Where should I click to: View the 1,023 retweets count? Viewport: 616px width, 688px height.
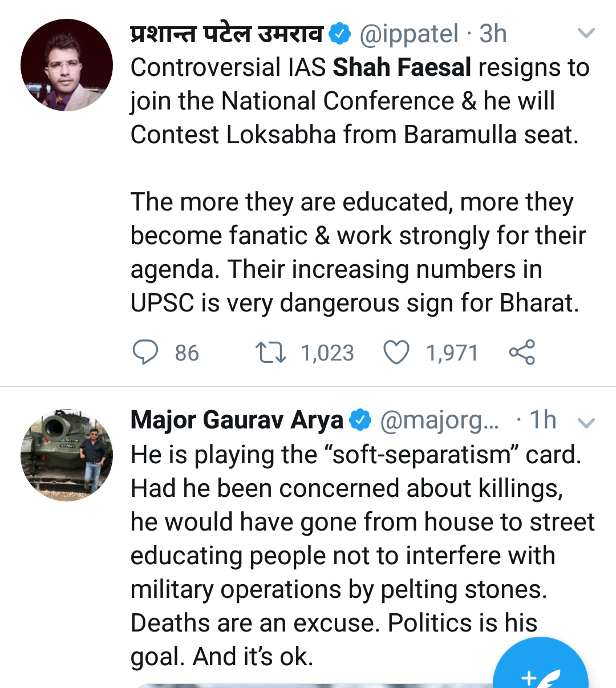(x=327, y=353)
